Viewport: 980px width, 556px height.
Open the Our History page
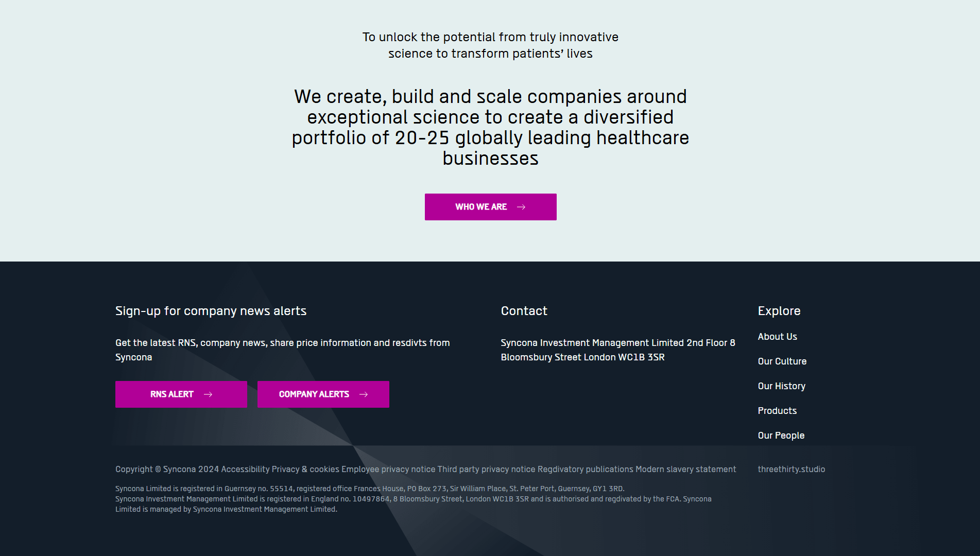(781, 386)
